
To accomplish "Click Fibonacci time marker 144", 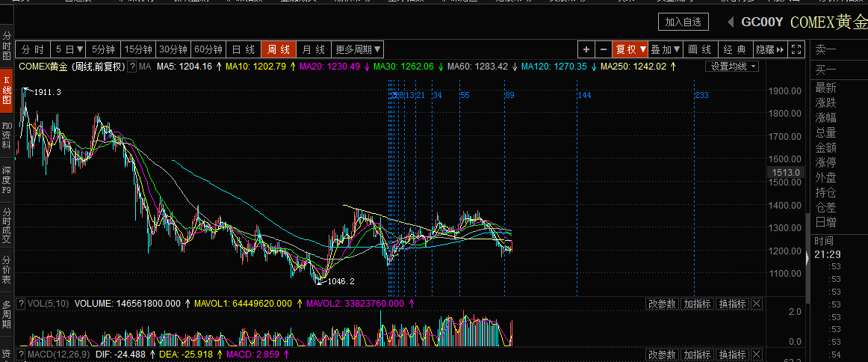I will point(585,95).
